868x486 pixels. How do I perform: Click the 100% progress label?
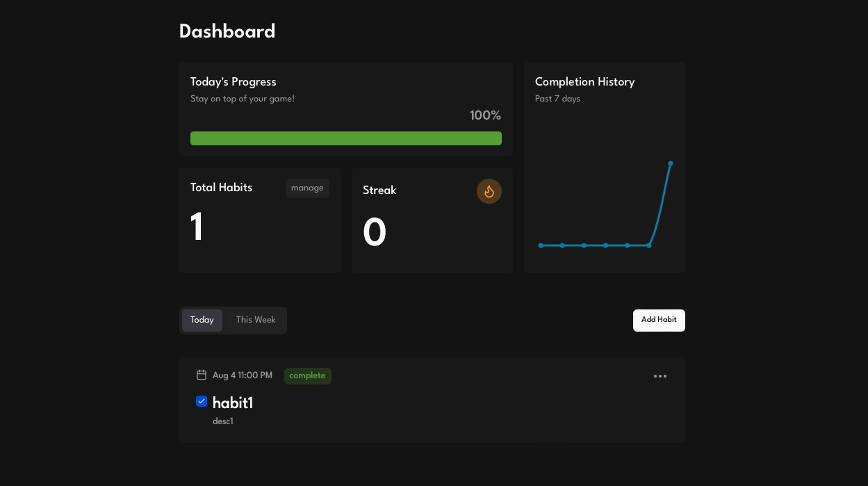pos(485,115)
